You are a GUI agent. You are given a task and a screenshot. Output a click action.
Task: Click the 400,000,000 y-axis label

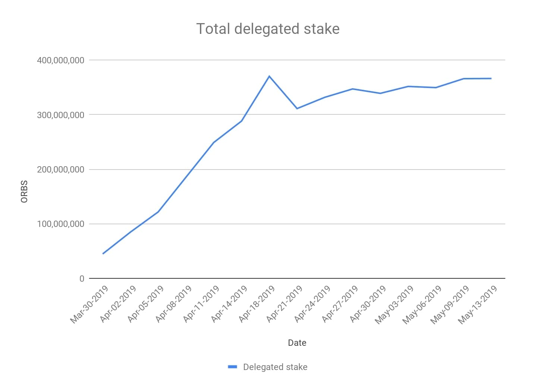pyautogui.click(x=61, y=60)
